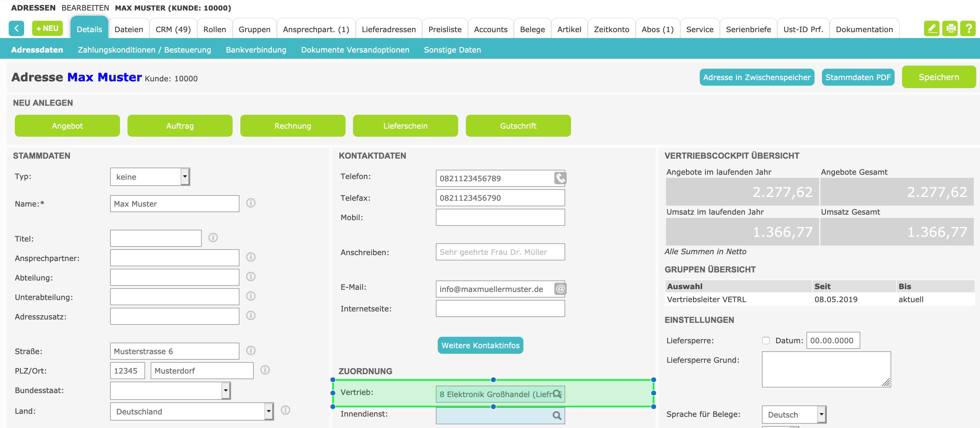Click info icon next to Name field
Image resolution: width=980 pixels, height=428 pixels.
tap(251, 203)
